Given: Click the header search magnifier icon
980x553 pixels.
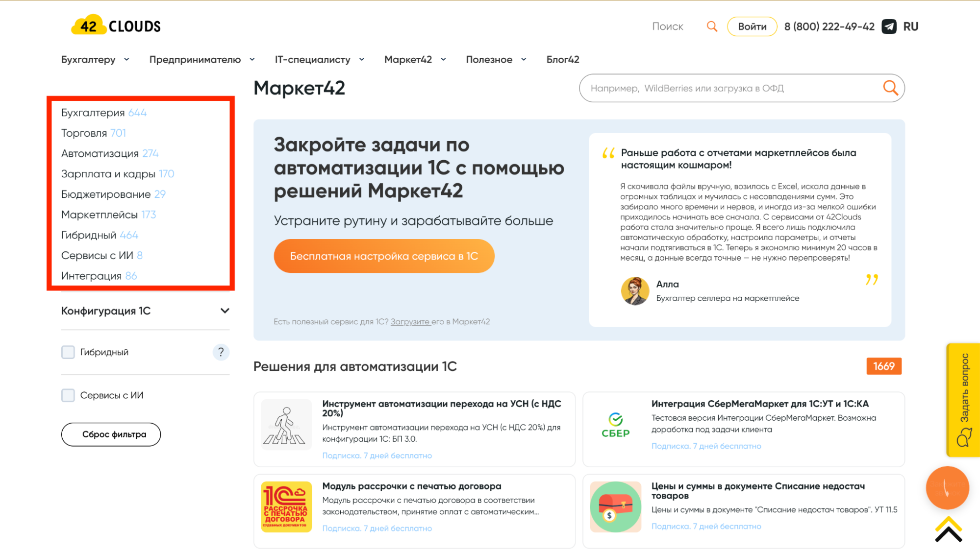Looking at the screenshot, I should pos(712,26).
